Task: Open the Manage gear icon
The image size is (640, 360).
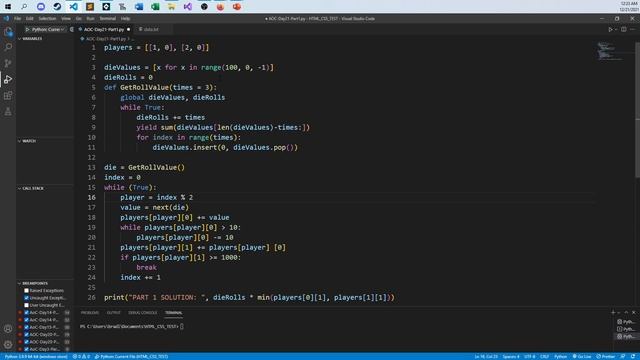Action: (x=8, y=344)
